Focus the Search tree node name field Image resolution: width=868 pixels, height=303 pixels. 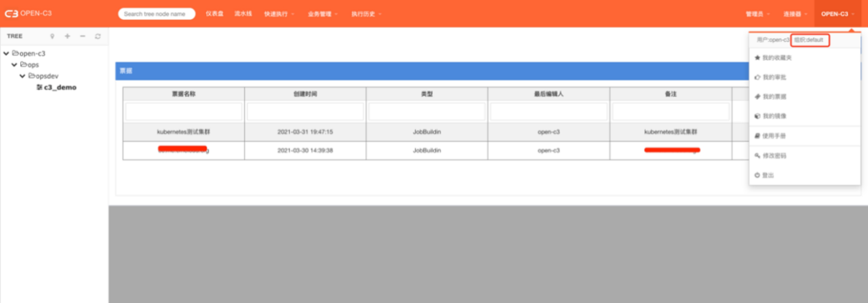[156, 14]
